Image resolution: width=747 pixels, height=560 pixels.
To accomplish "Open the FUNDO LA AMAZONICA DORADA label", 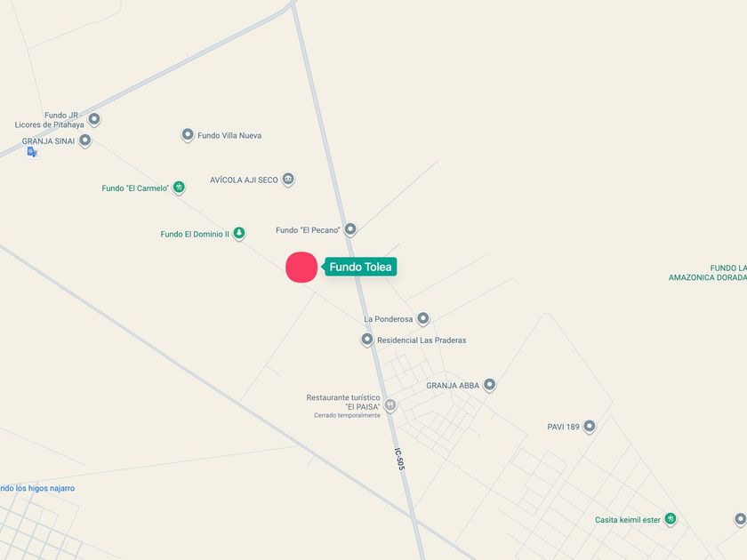I will coord(708,273).
